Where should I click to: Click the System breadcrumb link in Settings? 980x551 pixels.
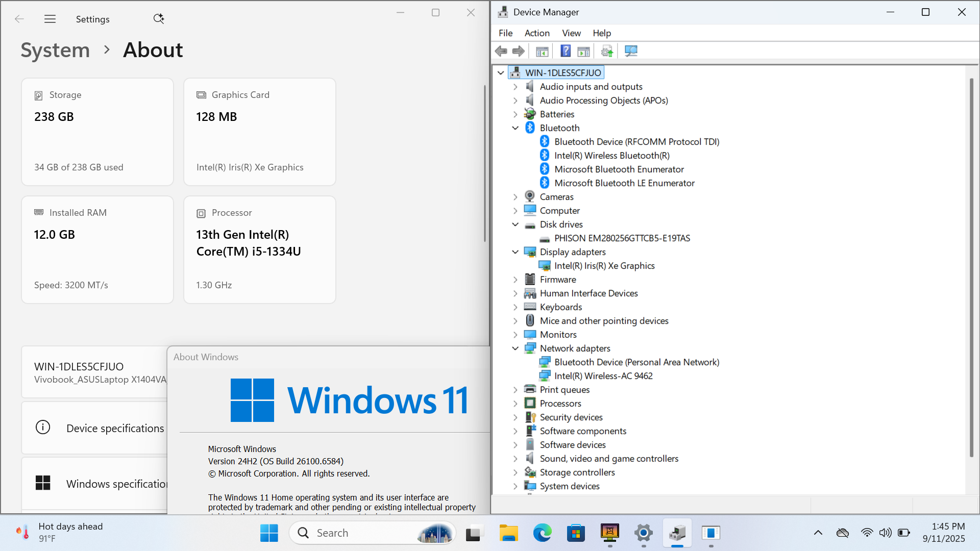[x=55, y=50]
